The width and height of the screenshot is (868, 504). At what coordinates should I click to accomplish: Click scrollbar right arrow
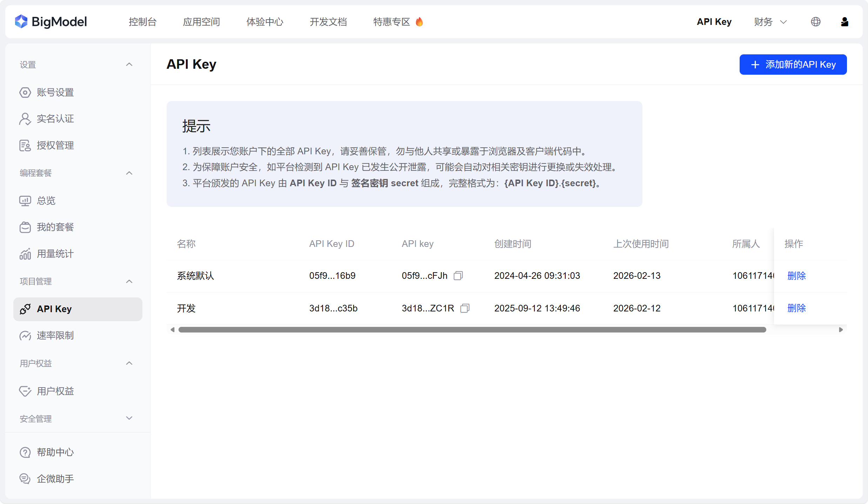[841, 330]
